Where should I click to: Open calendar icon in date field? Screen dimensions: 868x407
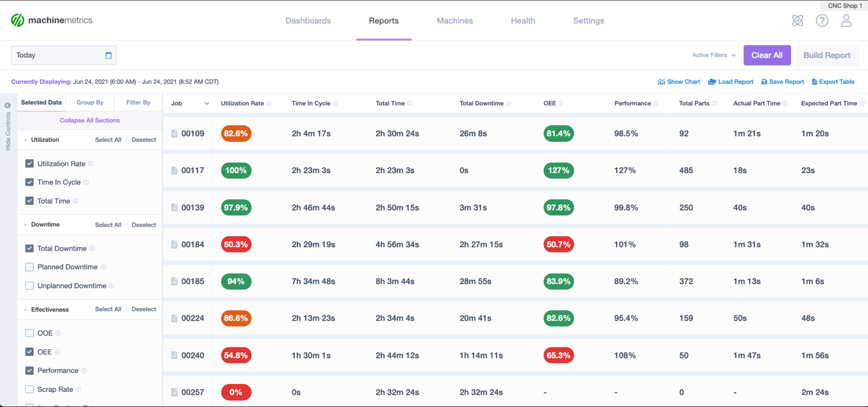(108, 56)
